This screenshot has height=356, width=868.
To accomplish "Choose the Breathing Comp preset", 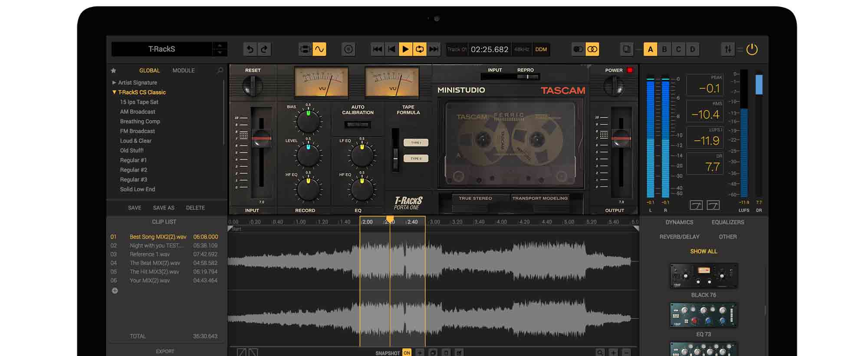I will pos(140,122).
